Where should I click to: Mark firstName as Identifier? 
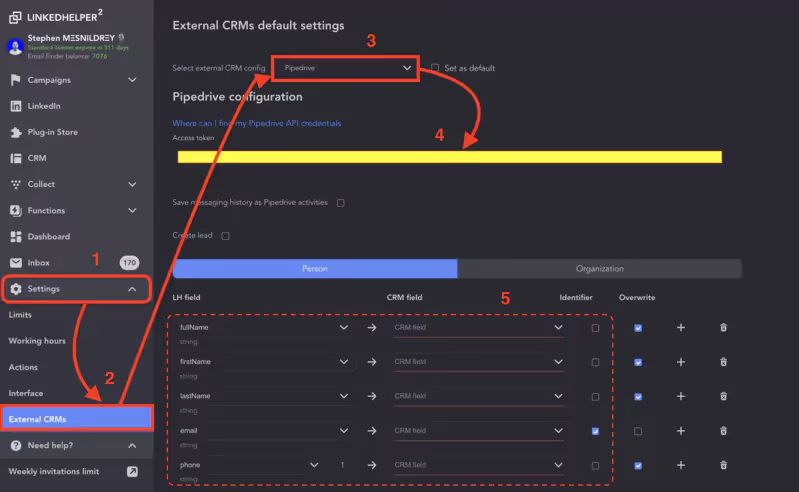click(x=595, y=362)
